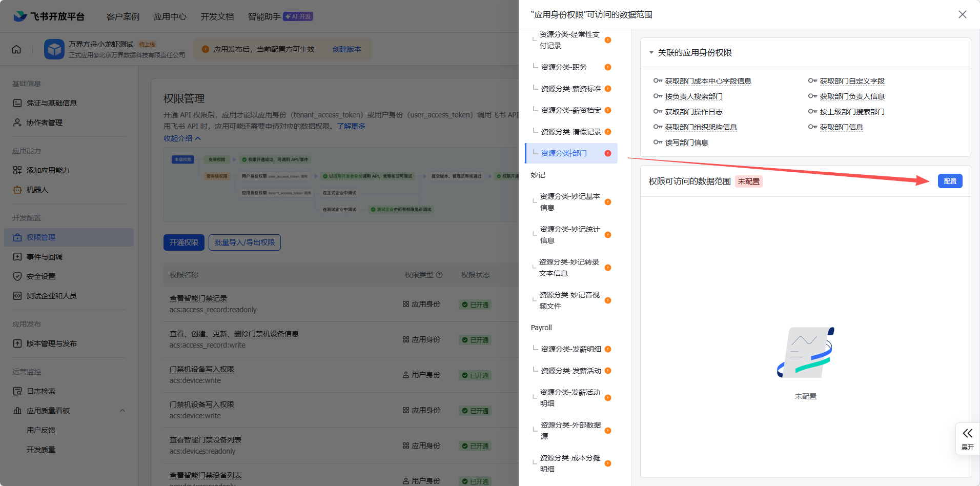Close the data range side panel

coord(962,14)
